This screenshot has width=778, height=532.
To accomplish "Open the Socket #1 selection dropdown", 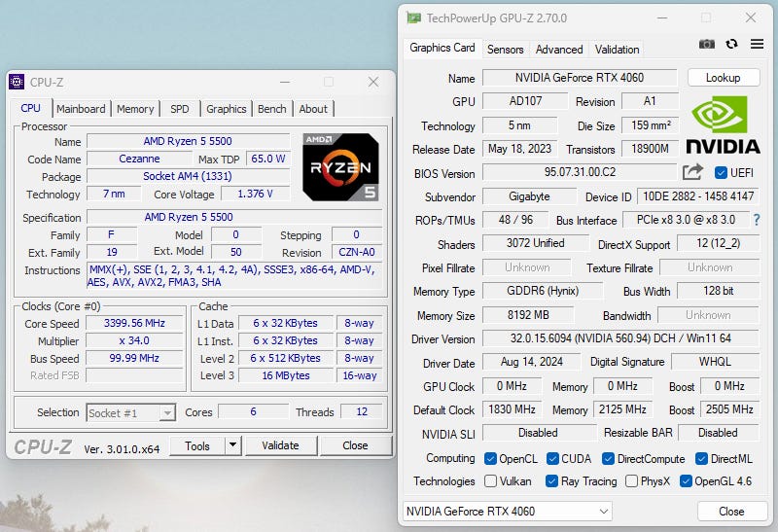I will pyautogui.click(x=131, y=413).
